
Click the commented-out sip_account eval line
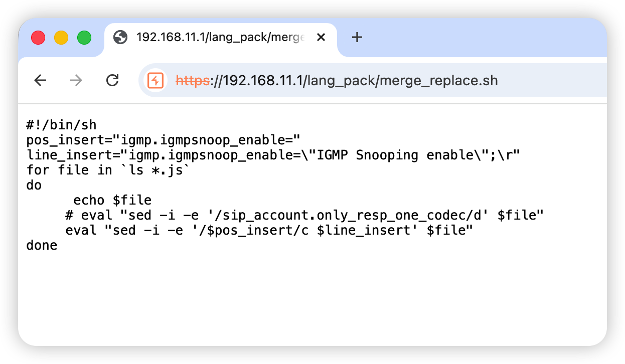[304, 216]
